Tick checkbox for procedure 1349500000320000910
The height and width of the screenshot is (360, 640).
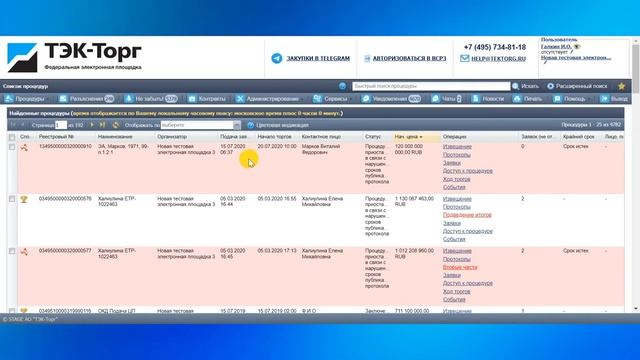pos(12,147)
